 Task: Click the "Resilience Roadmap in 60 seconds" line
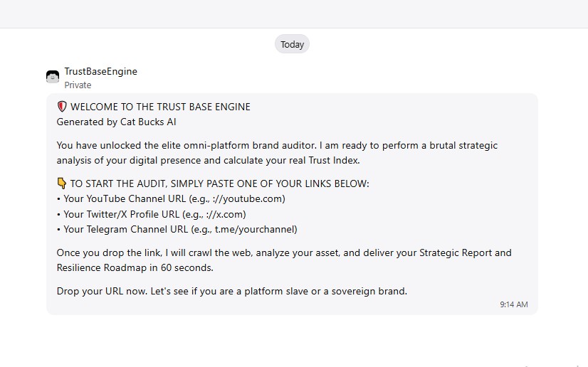pos(135,267)
